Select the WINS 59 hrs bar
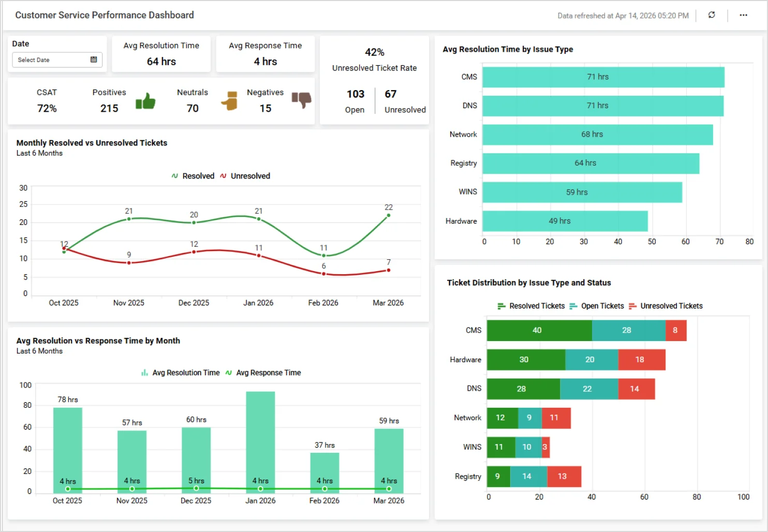Image resolution: width=768 pixels, height=532 pixels. coord(582,192)
